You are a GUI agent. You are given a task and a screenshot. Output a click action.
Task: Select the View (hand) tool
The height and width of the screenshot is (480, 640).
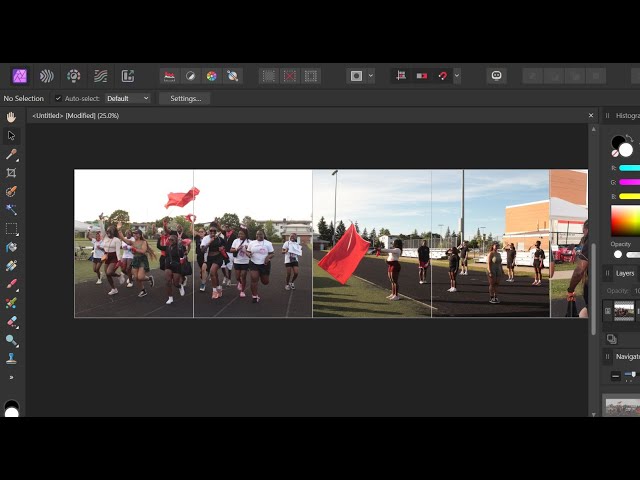click(x=11, y=117)
